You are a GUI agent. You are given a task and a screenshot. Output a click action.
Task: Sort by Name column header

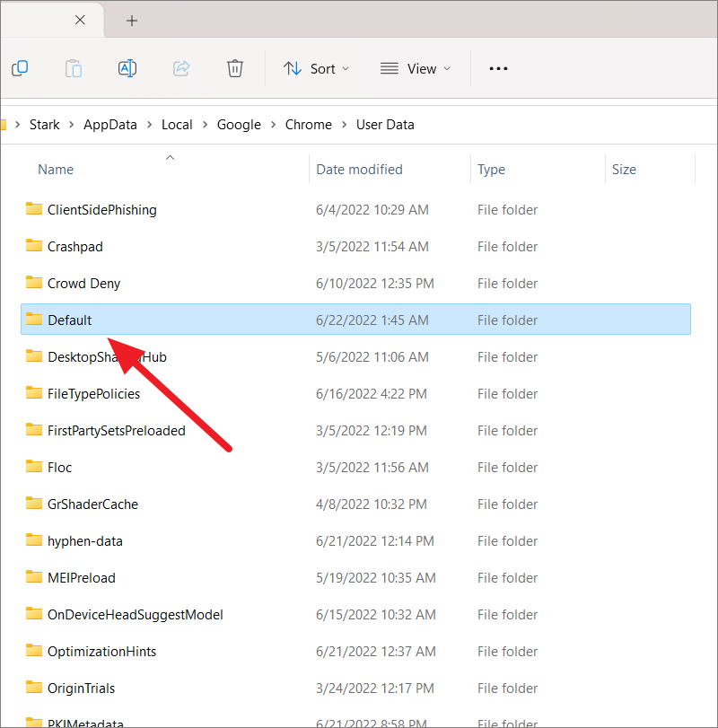[56, 170]
